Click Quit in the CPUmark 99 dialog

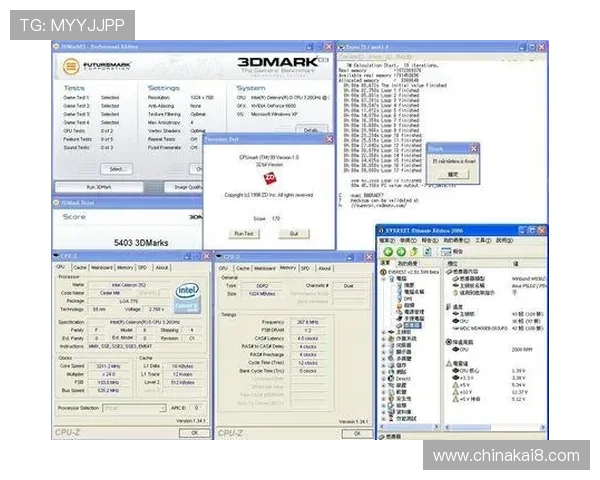pyautogui.click(x=294, y=233)
